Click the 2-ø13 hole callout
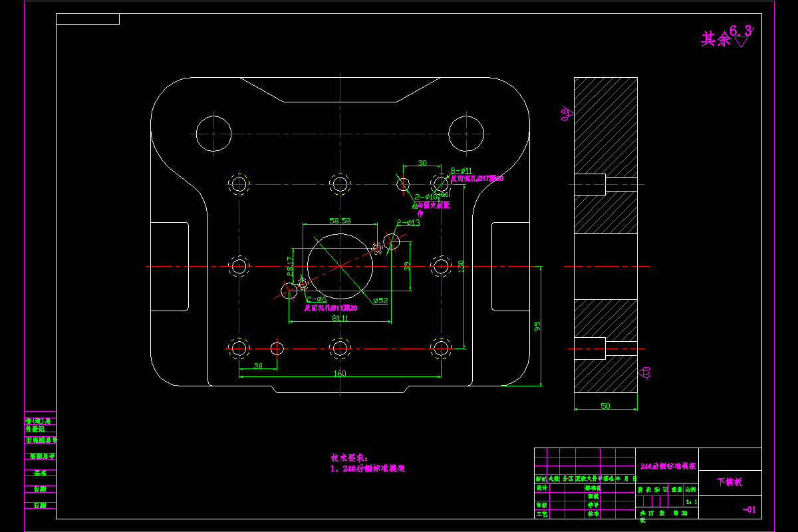 click(x=408, y=223)
